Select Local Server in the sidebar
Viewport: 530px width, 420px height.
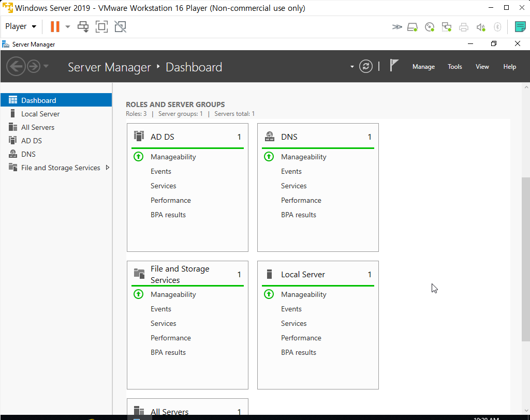56,114
